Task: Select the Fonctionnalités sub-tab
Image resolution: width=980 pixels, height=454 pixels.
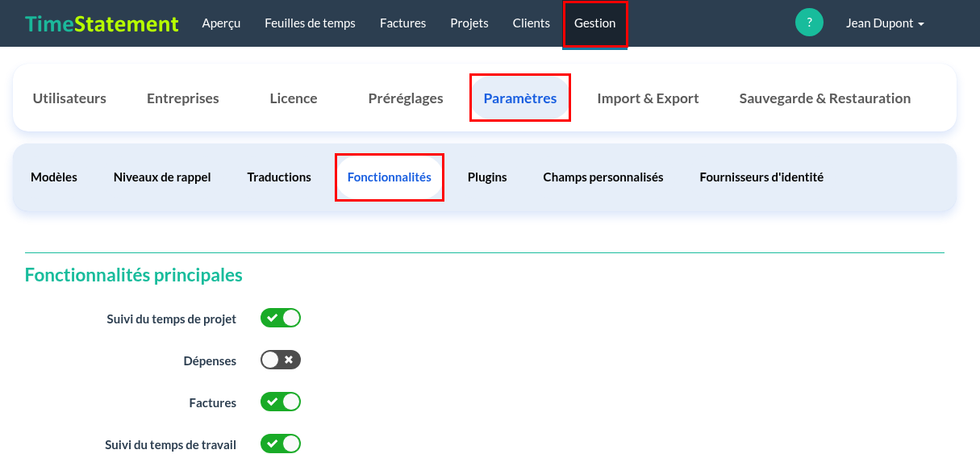Action: [x=390, y=177]
